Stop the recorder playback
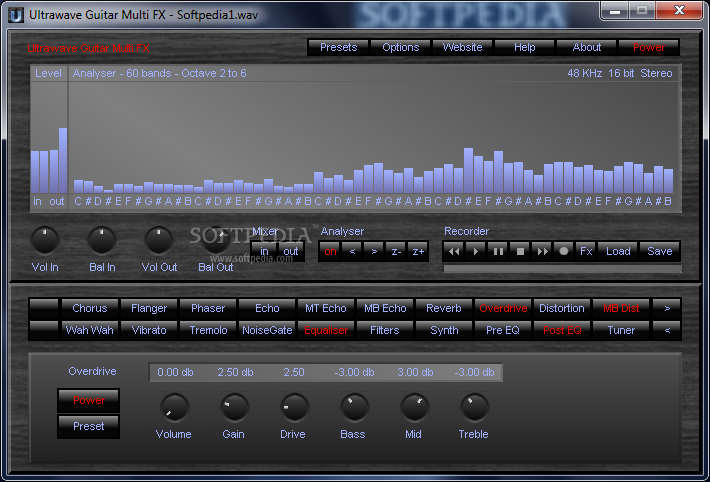Viewport: 710px width, 482px height. tap(520, 251)
